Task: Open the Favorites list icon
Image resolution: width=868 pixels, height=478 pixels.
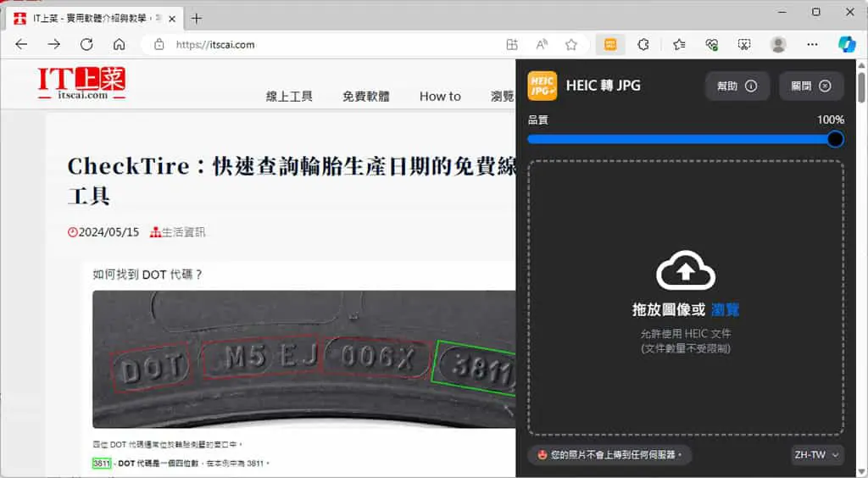Action: pos(679,44)
